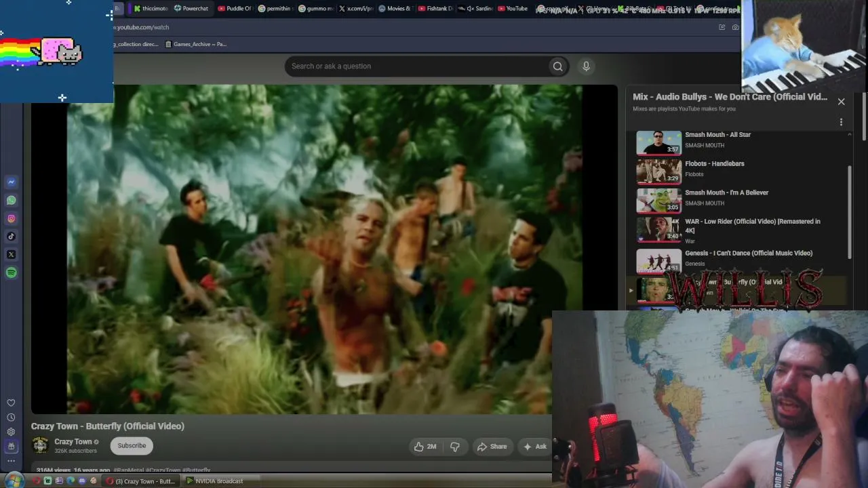
Task: Select Smash Mouth - I'm A Believer title
Action: 726,192
